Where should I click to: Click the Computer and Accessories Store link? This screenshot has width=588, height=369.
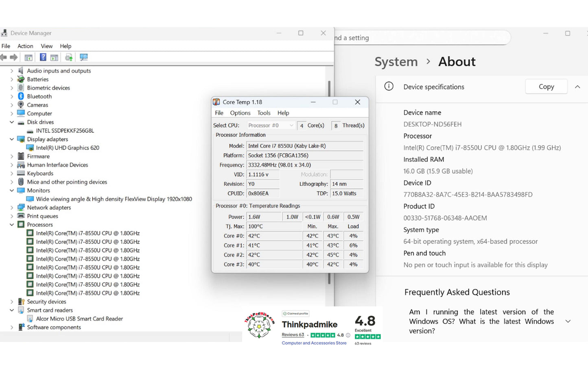(314, 343)
